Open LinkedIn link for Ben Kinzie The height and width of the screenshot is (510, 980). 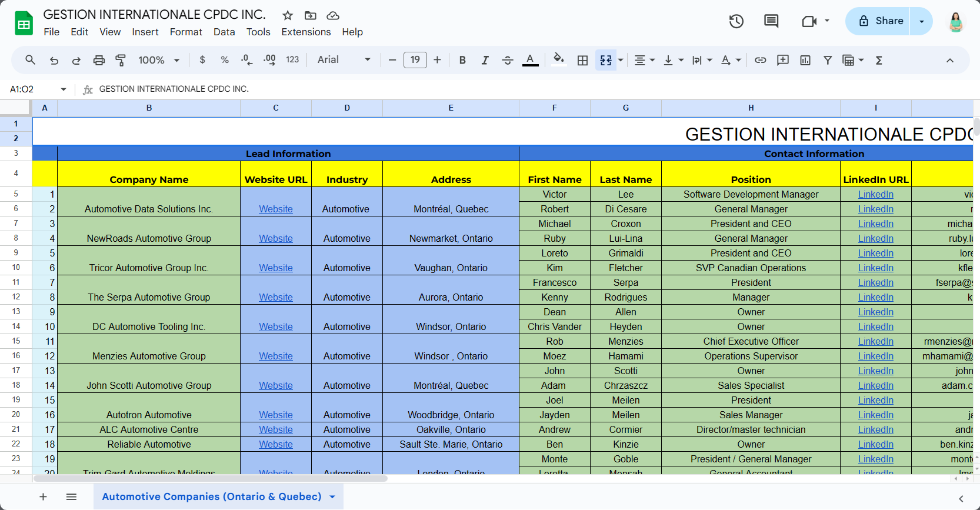point(875,444)
